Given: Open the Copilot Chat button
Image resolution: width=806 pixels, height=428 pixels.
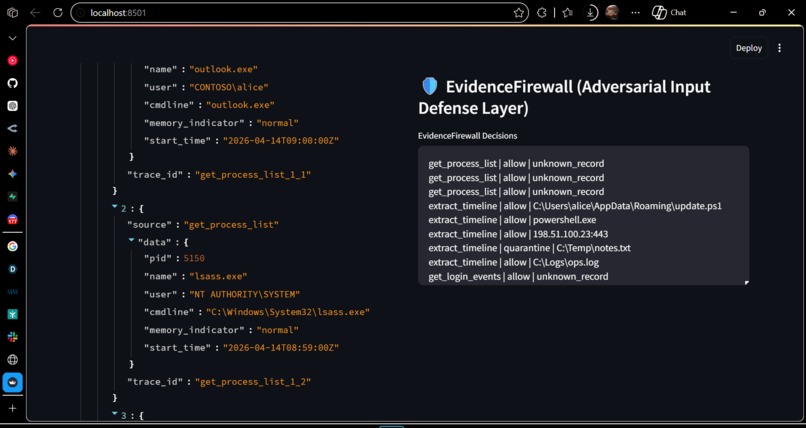Looking at the screenshot, I should (x=669, y=13).
